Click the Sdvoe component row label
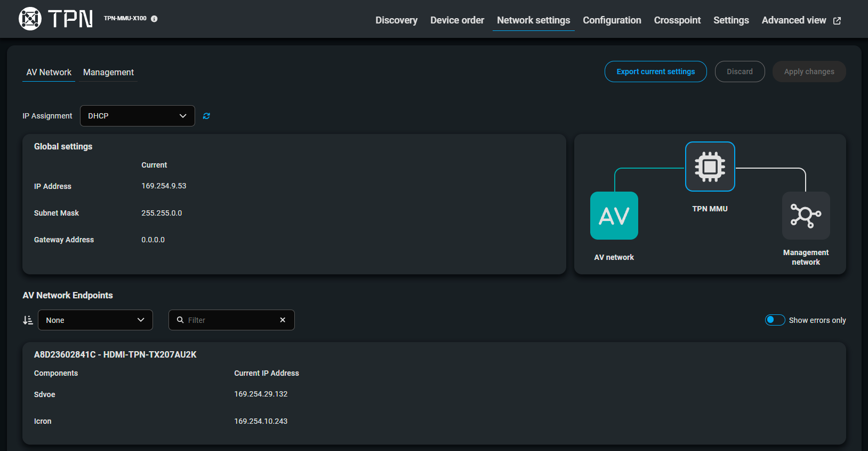868x451 pixels. (x=45, y=394)
